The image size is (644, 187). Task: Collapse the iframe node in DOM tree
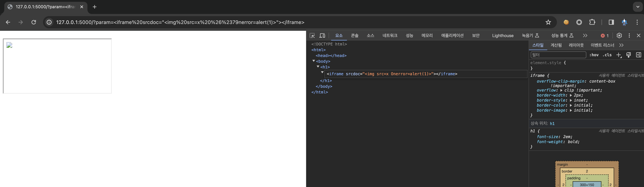[322, 72]
